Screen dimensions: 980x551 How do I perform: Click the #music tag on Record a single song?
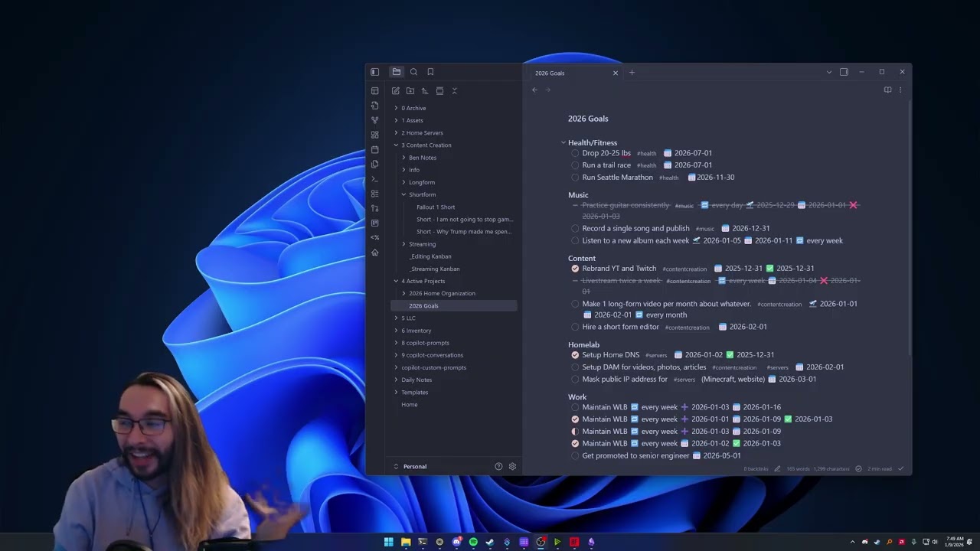pos(704,229)
